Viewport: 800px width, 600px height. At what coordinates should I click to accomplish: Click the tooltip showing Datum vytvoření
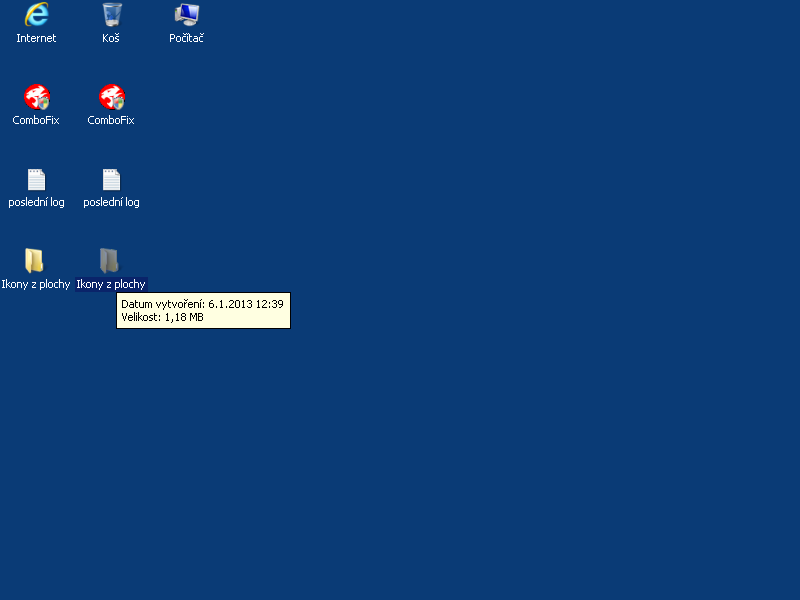(203, 304)
